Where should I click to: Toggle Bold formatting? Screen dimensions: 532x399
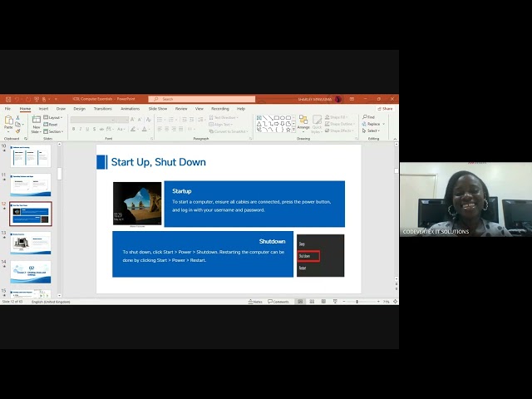[x=73, y=129]
